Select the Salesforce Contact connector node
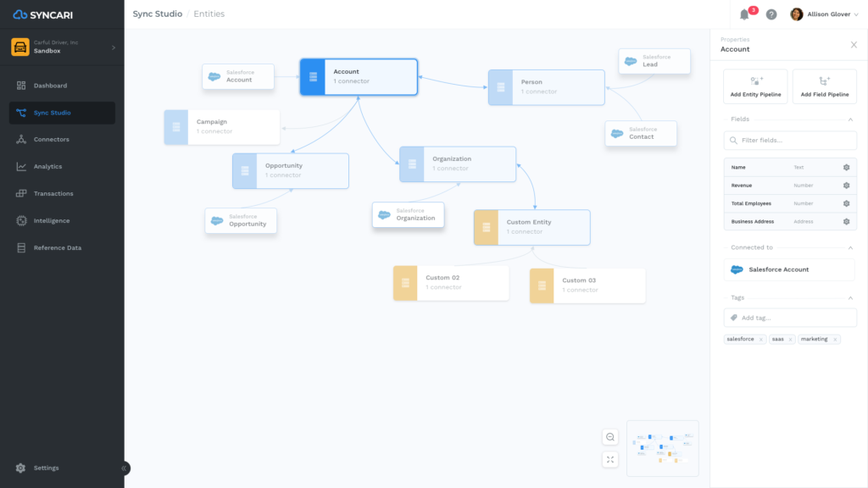Viewport: 868px width, 488px height. 641,133
